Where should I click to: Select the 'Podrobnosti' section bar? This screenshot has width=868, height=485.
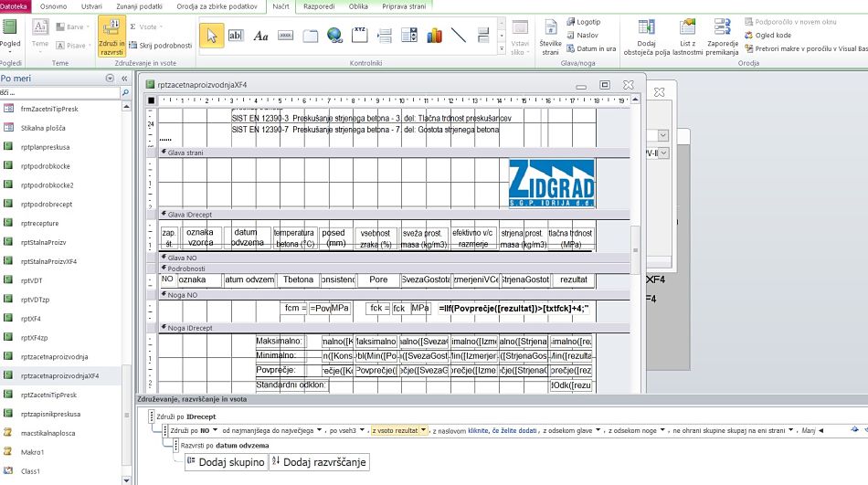tap(394, 269)
